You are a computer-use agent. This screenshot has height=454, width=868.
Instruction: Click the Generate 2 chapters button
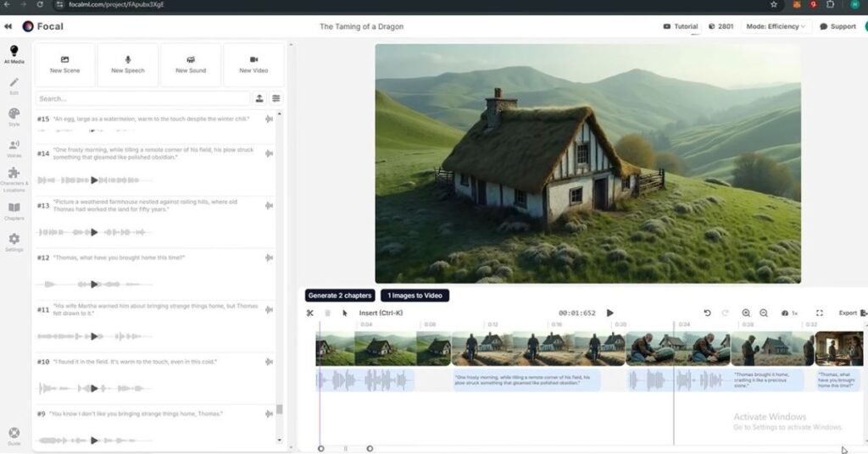(340, 296)
